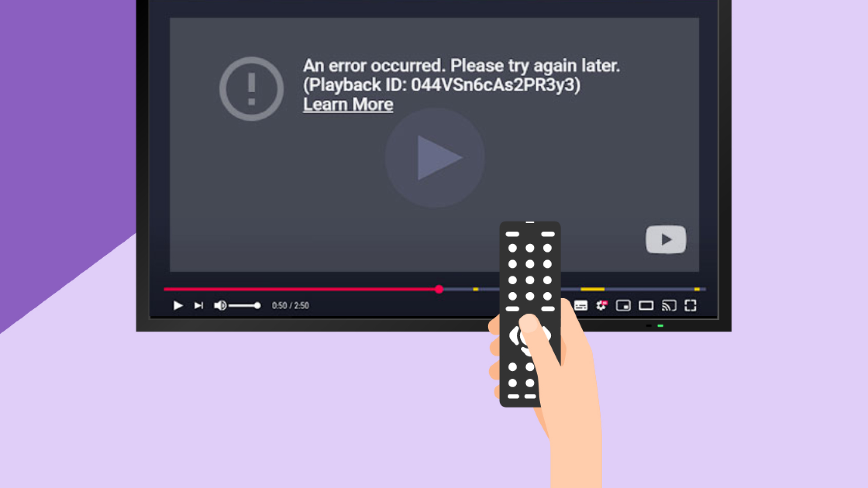Click the YouTube logo icon

click(665, 238)
